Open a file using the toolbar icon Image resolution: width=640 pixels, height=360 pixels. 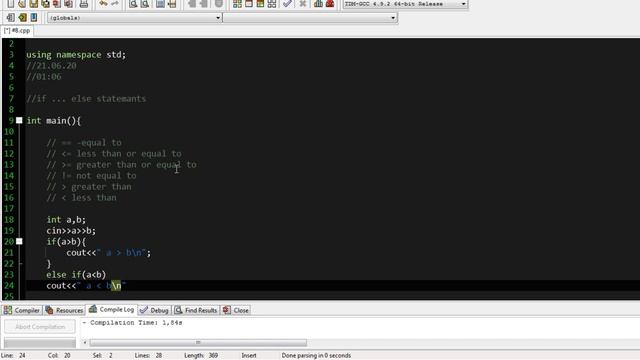pos(22,4)
